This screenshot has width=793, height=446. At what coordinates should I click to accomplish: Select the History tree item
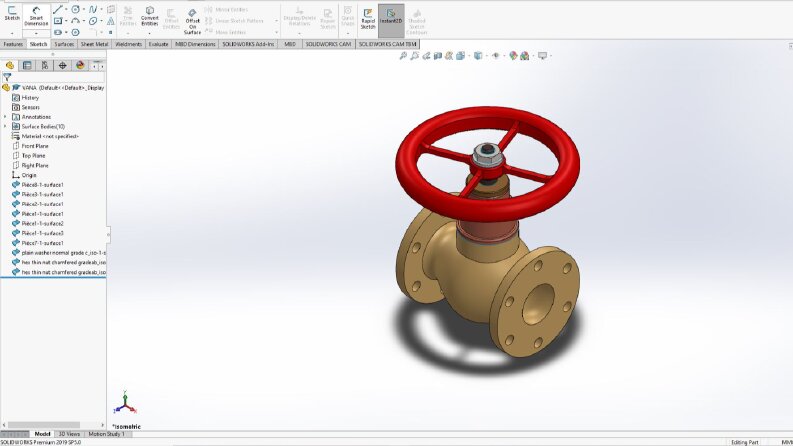(x=30, y=98)
